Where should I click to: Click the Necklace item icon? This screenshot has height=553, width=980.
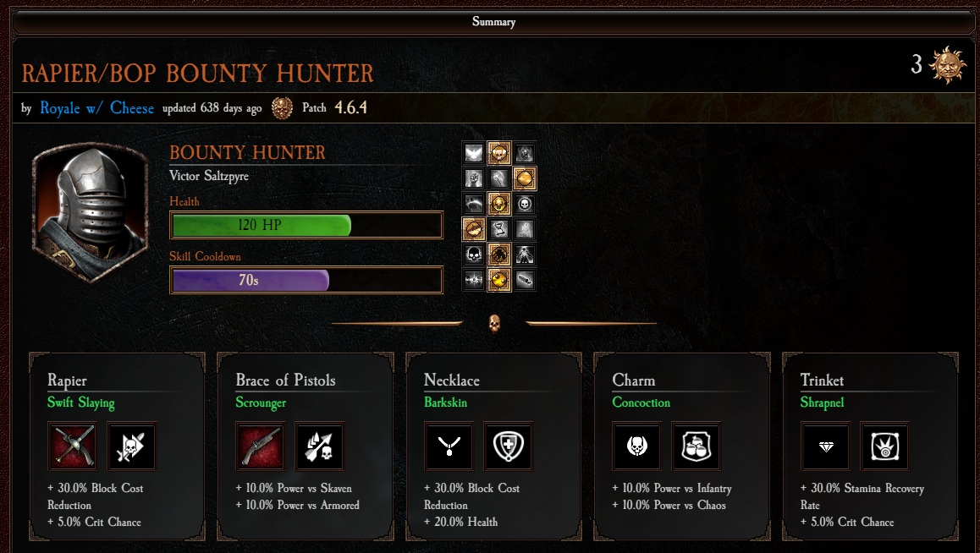449,446
